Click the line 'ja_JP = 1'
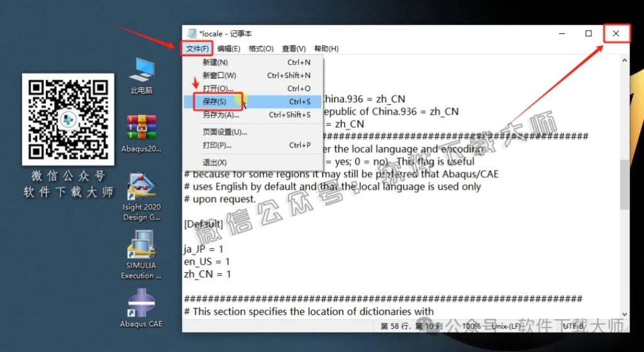The width and height of the screenshot is (644, 352). pos(204,249)
